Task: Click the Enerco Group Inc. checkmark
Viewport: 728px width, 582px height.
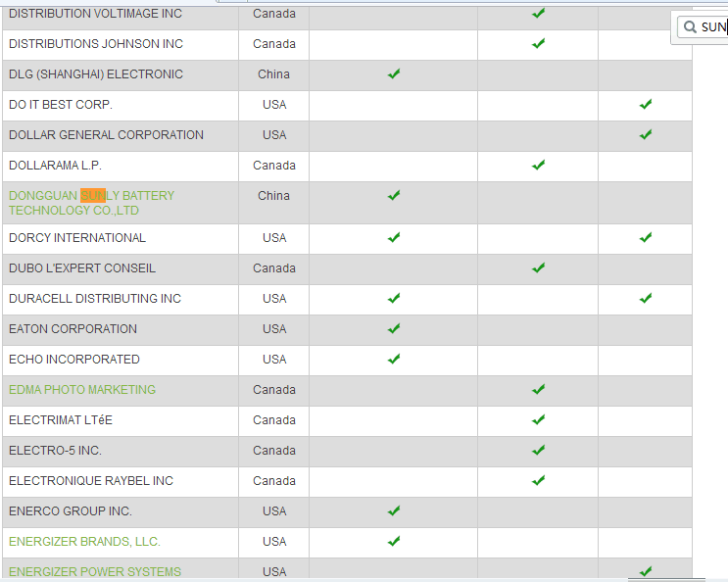Action: tap(394, 511)
